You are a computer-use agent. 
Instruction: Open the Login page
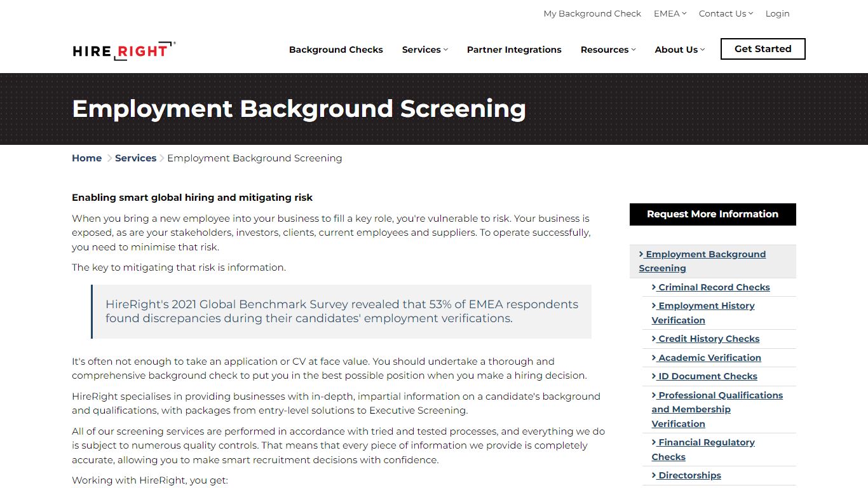click(777, 13)
